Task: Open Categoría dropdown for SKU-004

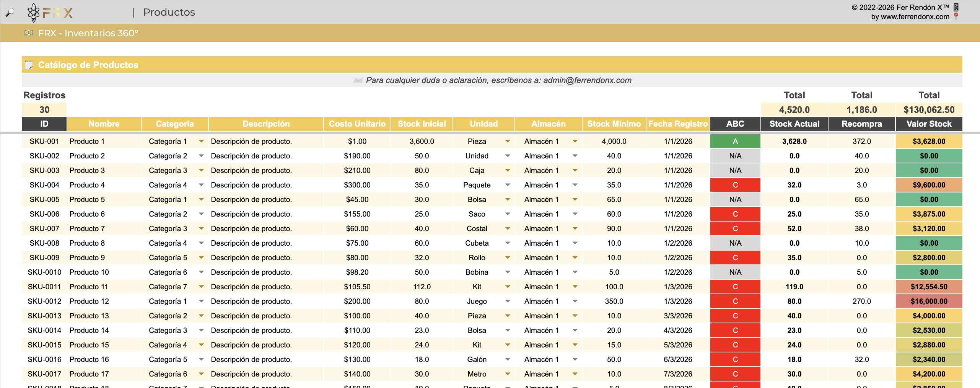Action: coord(201,185)
